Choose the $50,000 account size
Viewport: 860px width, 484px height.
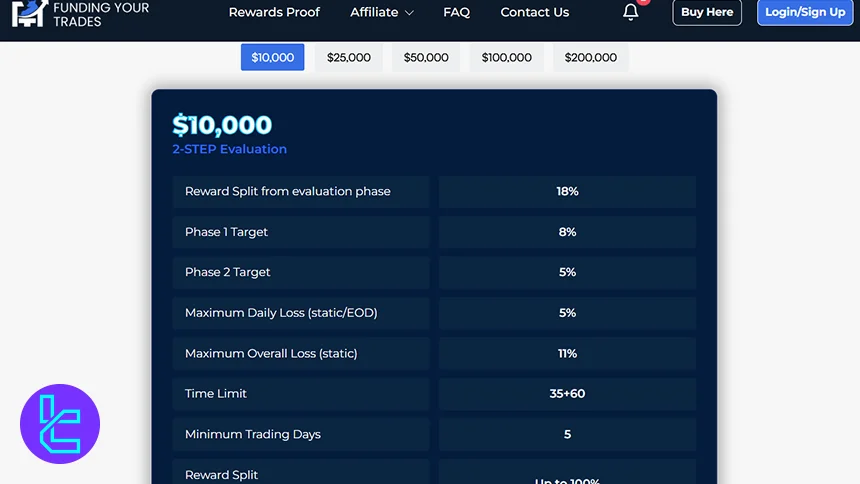click(x=426, y=57)
